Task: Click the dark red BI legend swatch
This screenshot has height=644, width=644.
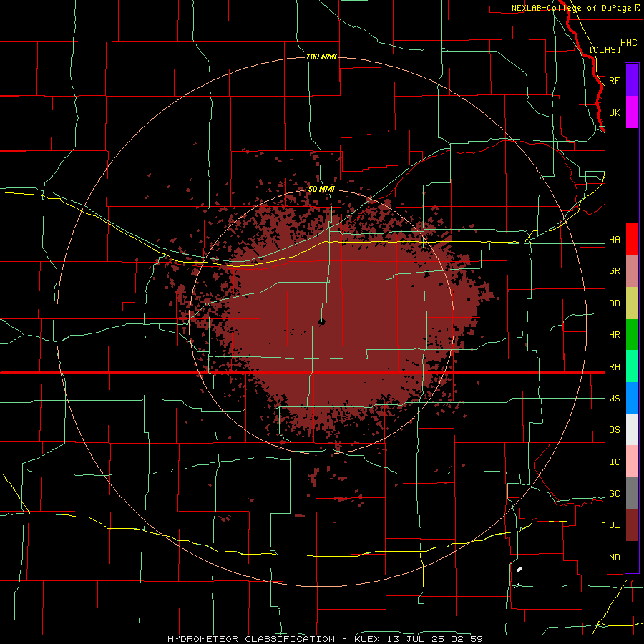Action: point(632,525)
